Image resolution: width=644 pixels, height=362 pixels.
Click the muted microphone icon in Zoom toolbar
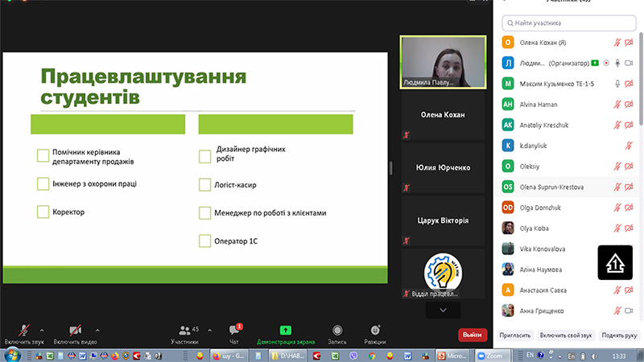(x=24, y=331)
